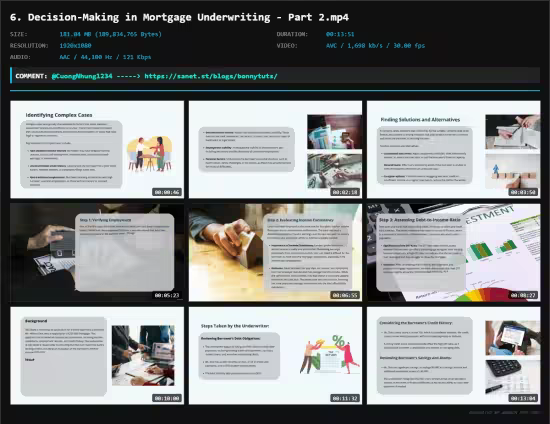Image resolution: width=550 pixels, height=424 pixels.
Task: Click the timestamp badge 00:00:46
Action: 167,192
